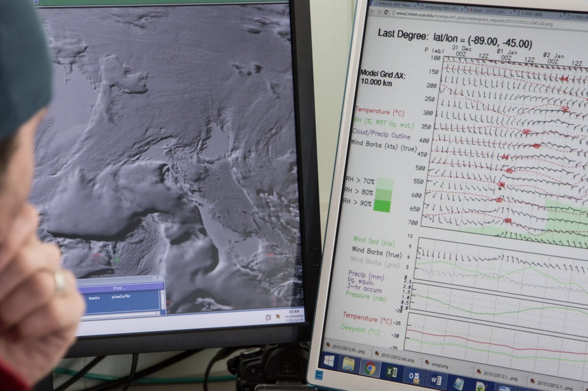Open Word from the taskbar

click(436, 380)
